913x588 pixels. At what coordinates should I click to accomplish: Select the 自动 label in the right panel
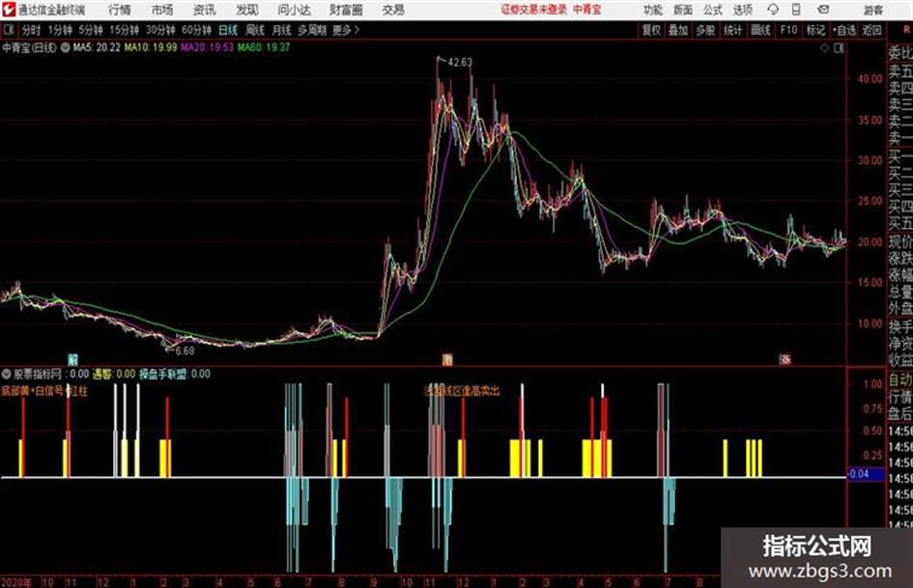900,380
